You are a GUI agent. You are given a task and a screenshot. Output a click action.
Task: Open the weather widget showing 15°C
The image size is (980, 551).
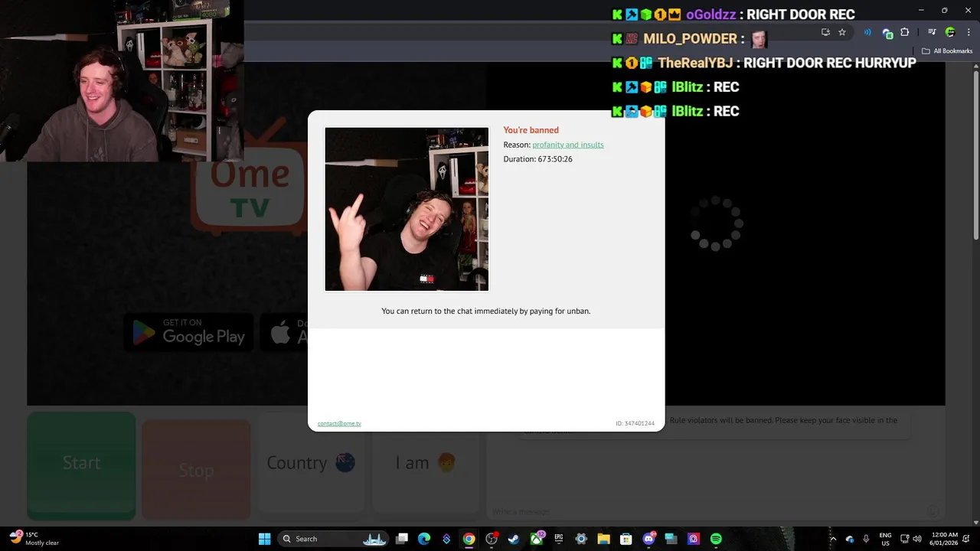(34, 539)
